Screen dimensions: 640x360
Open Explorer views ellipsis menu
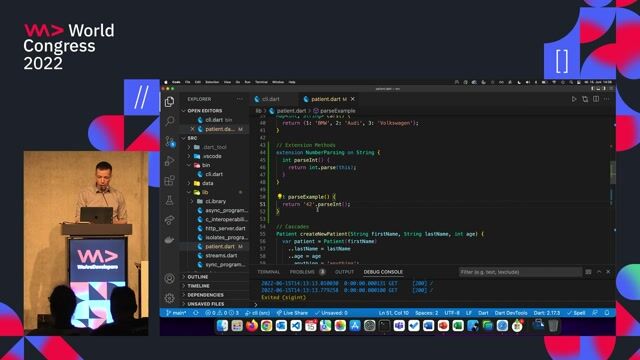pos(240,99)
